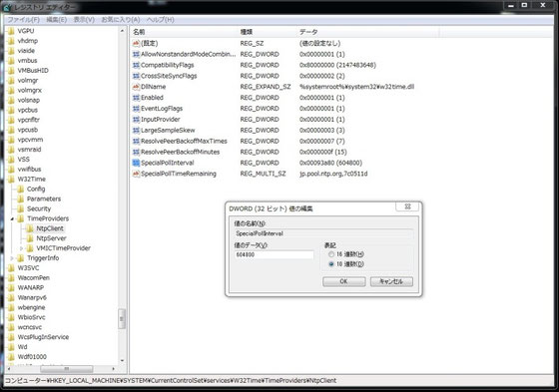Select the TriggerInfo tree item

pos(43,258)
